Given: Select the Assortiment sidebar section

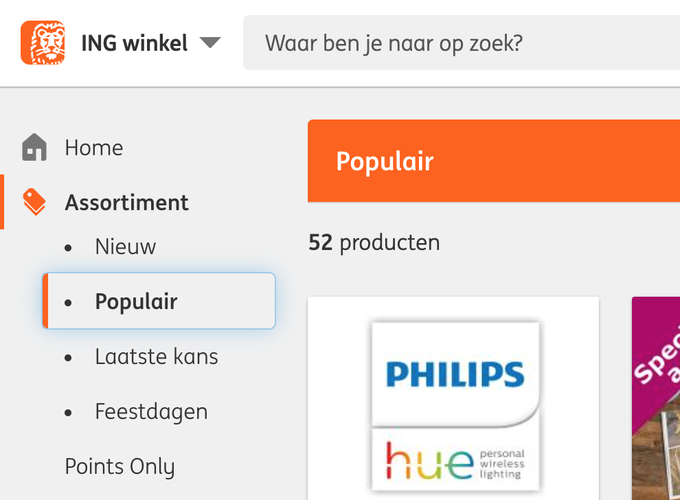Looking at the screenshot, I should pos(126,202).
